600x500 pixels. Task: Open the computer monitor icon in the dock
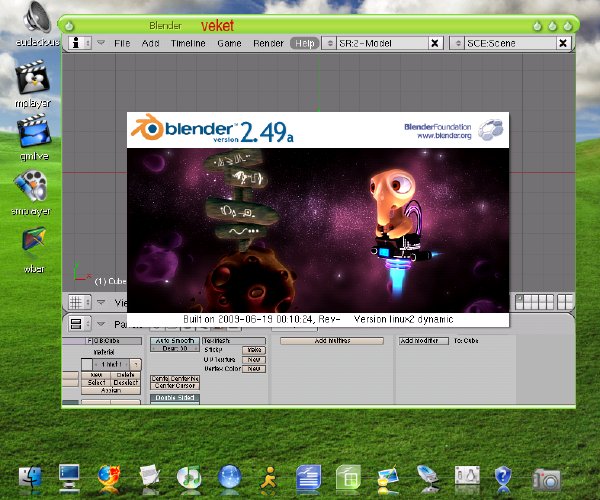pyautogui.click(x=69, y=477)
